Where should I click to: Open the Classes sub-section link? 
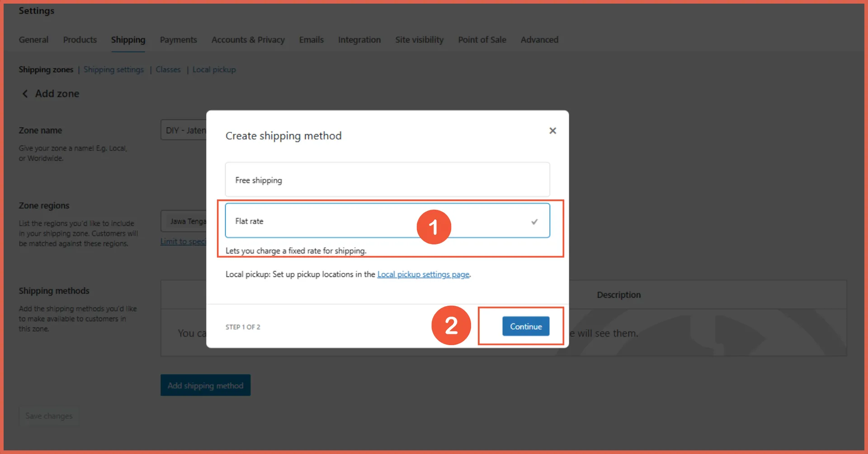point(168,70)
